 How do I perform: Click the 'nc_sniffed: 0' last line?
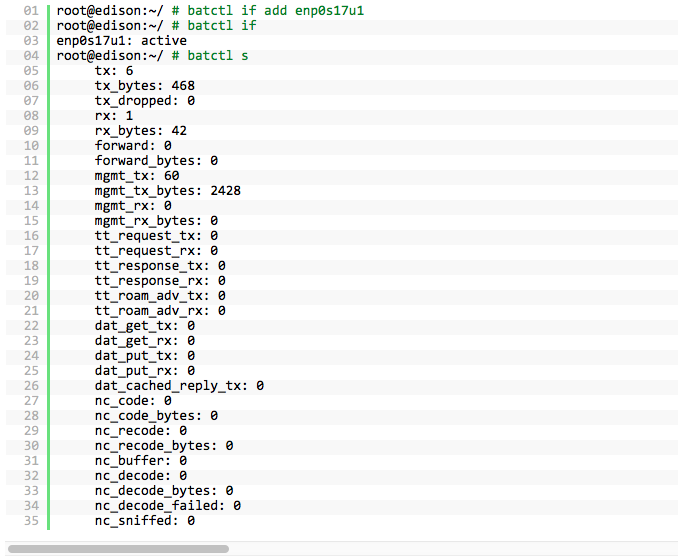[145, 521]
